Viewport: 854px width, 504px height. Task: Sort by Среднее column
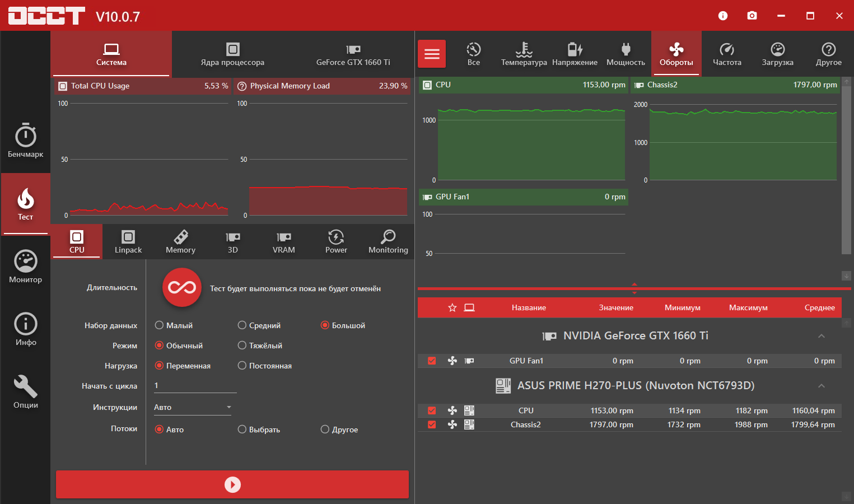tap(820, 307)
